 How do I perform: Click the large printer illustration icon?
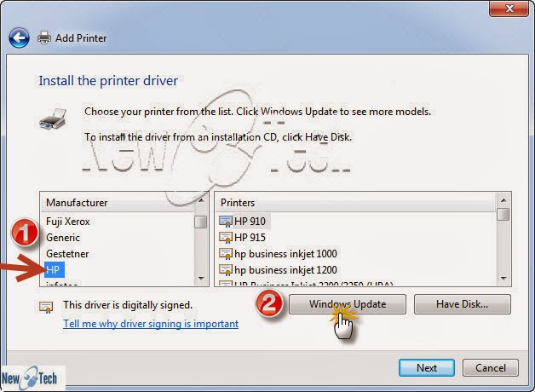[53, 119]
